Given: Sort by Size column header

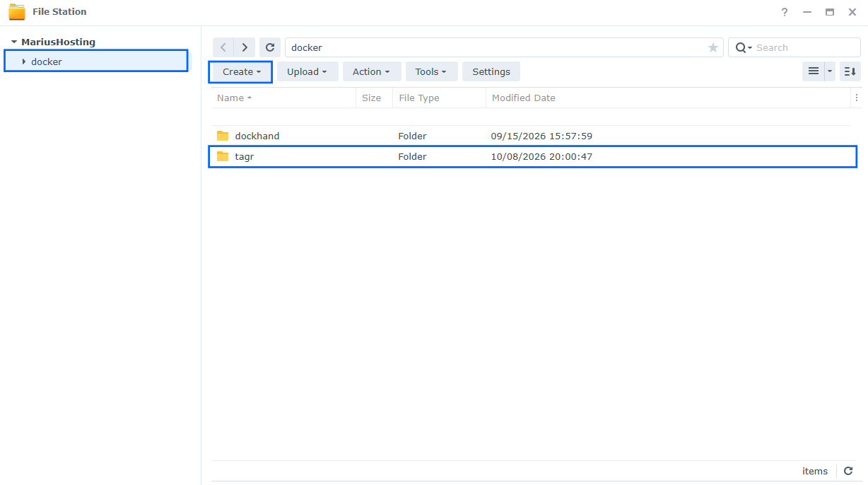Looking at the screenshot, I should [x=374, y=98].
